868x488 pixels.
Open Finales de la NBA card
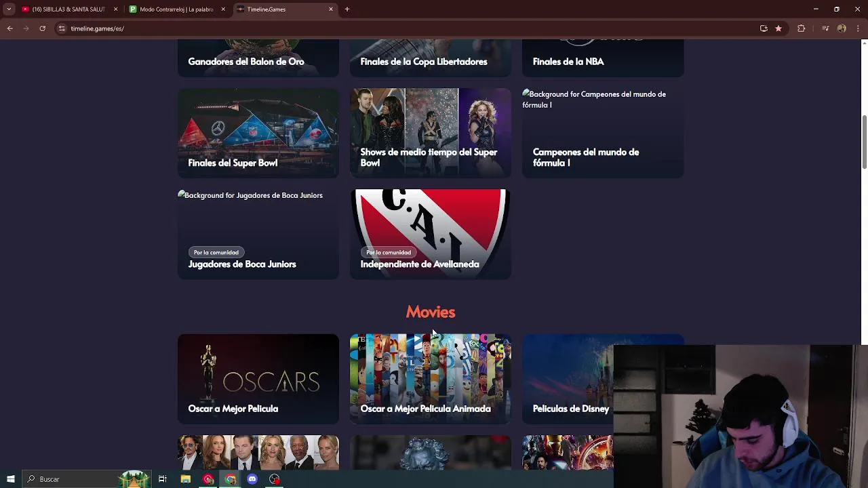(x=603, y=58)
